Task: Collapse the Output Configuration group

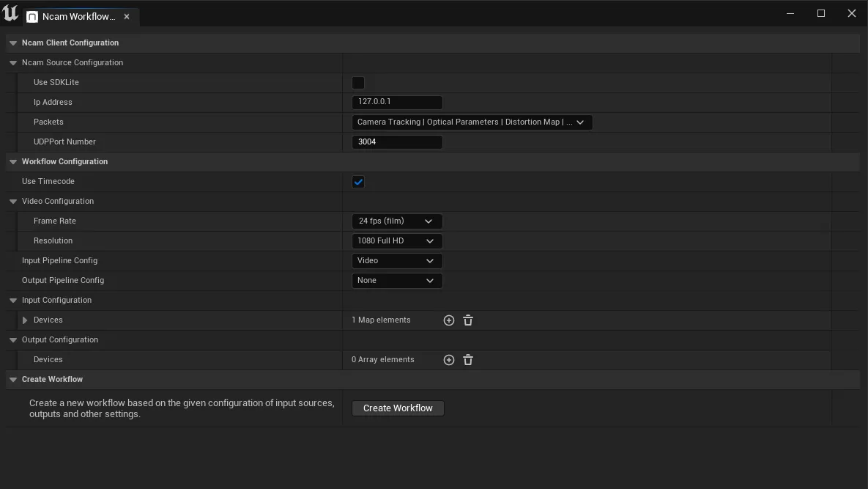Action: [x=13, y=340]
